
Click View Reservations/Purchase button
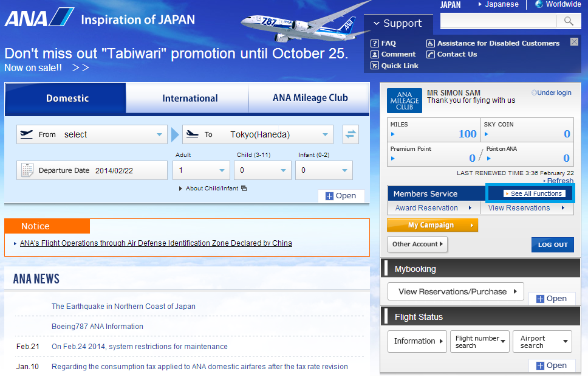456,291
